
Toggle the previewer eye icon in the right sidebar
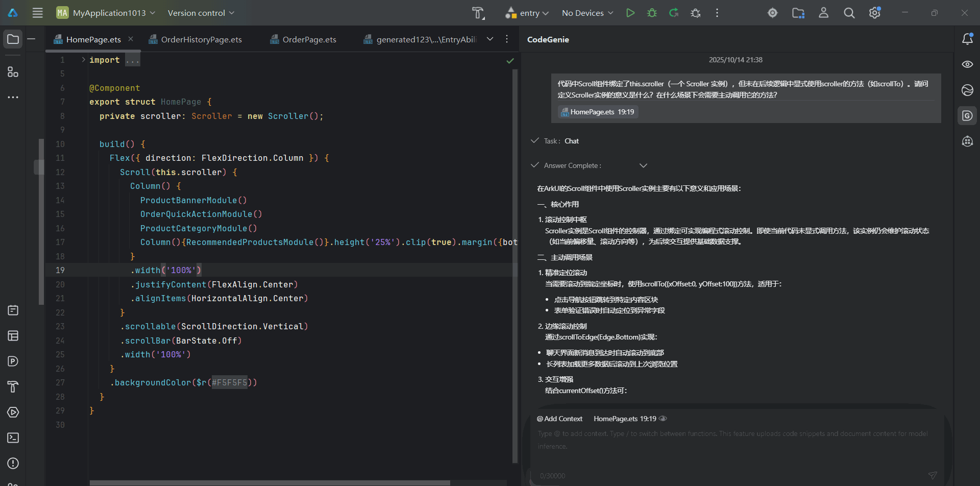[967, 64]
